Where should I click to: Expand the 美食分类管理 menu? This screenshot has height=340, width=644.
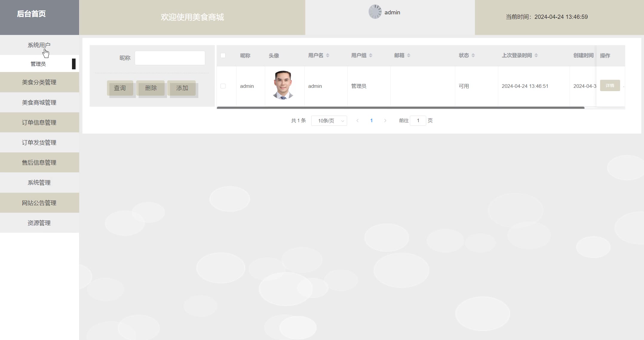coord(39,82)
